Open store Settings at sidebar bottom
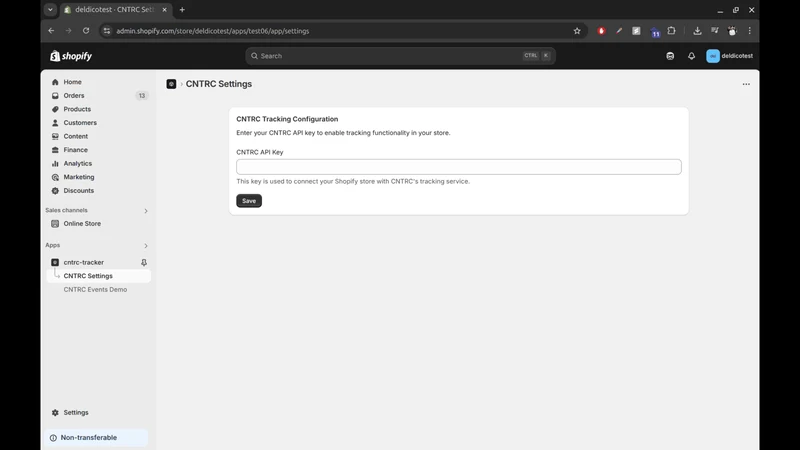The width and height of the screenshot is (800, 450). pos(76,412)
